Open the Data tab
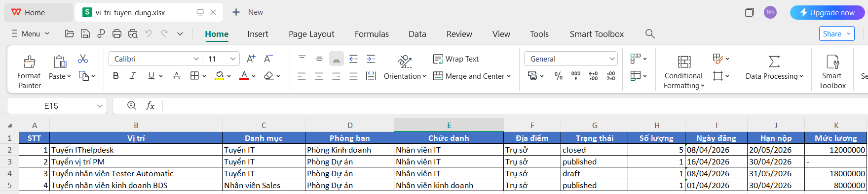The image size is (868, 194). (x=417, y=34)
